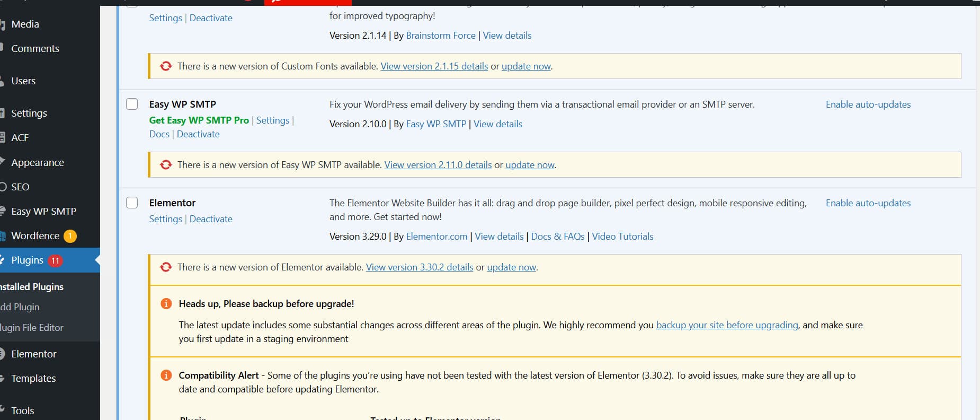Open Easy WP SMTP sidebar menu

(x=43, y=211)
